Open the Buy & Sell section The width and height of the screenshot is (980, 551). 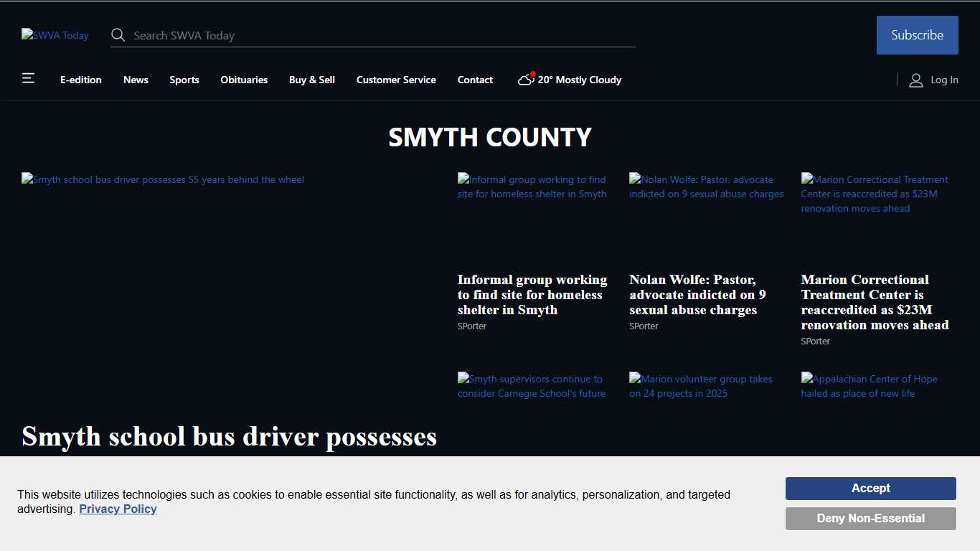click(311, 80)
